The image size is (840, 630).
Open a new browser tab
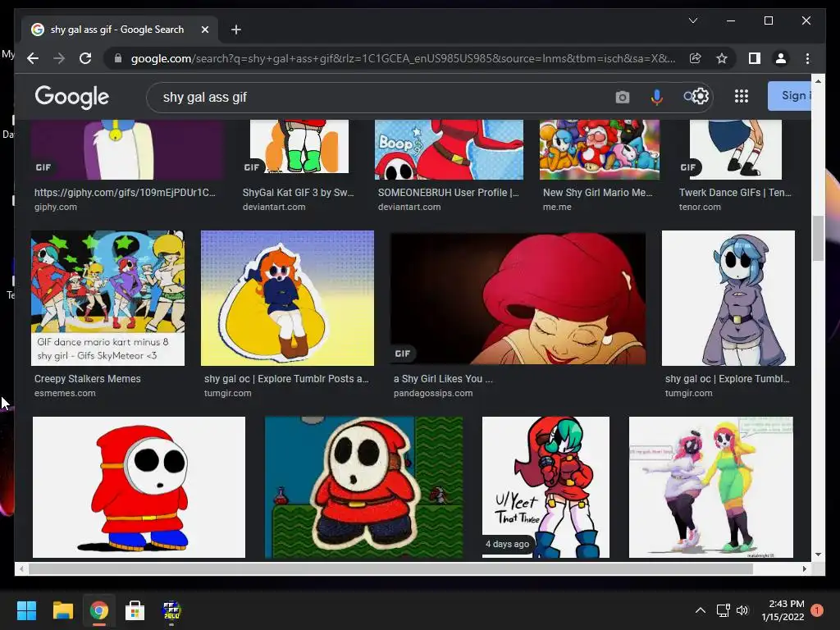(x=235, y=30)
